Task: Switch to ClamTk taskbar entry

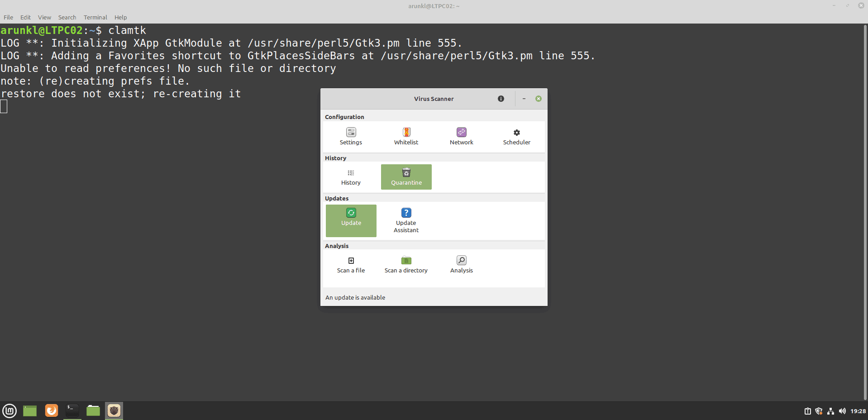Action: pos(114,410)
